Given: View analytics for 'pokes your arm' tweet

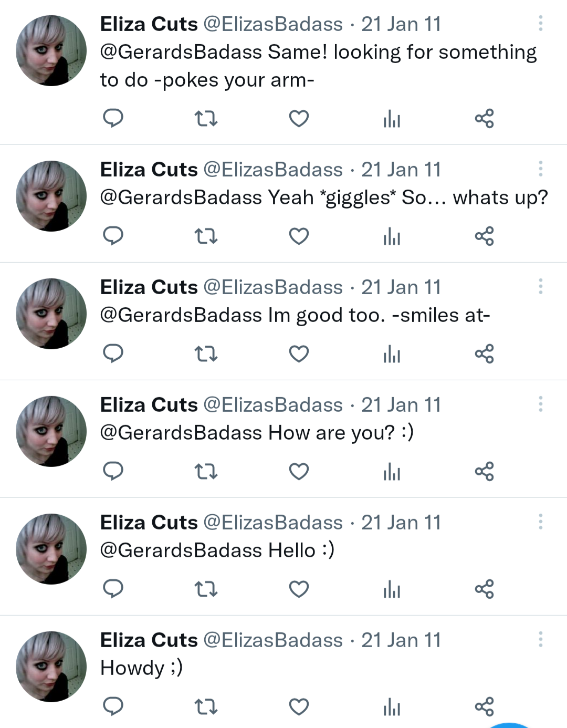Looking at the screenshot, I should pyautogui.click(x=392, y=119).
